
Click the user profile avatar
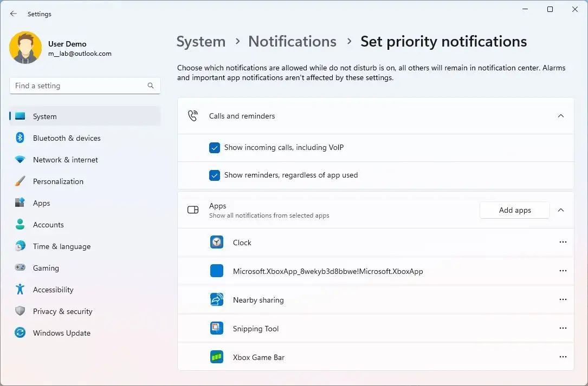tap(25, 48)
